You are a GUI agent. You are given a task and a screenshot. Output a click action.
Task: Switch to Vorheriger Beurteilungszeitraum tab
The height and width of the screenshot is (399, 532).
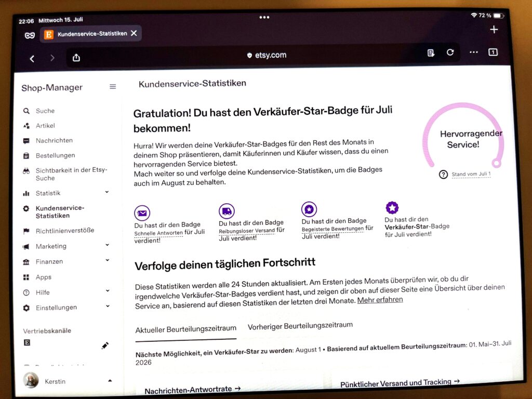click(x=300, y=326)
